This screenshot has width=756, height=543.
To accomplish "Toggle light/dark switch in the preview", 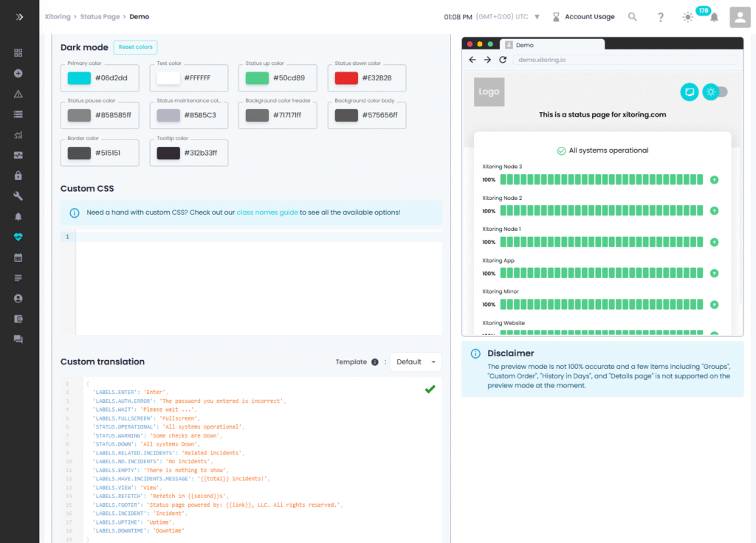I will tap(715, 92).
